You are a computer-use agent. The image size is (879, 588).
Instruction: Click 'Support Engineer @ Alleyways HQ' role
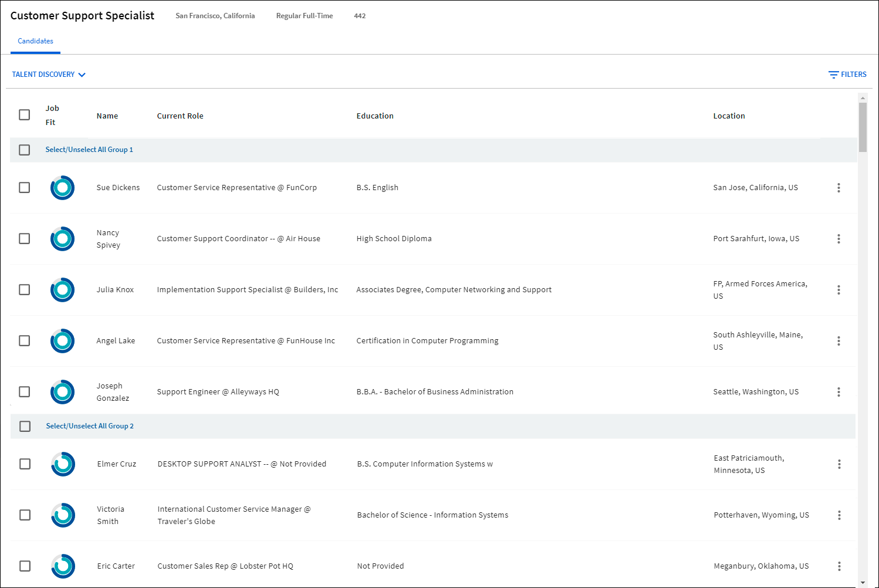tap(218, 392)
